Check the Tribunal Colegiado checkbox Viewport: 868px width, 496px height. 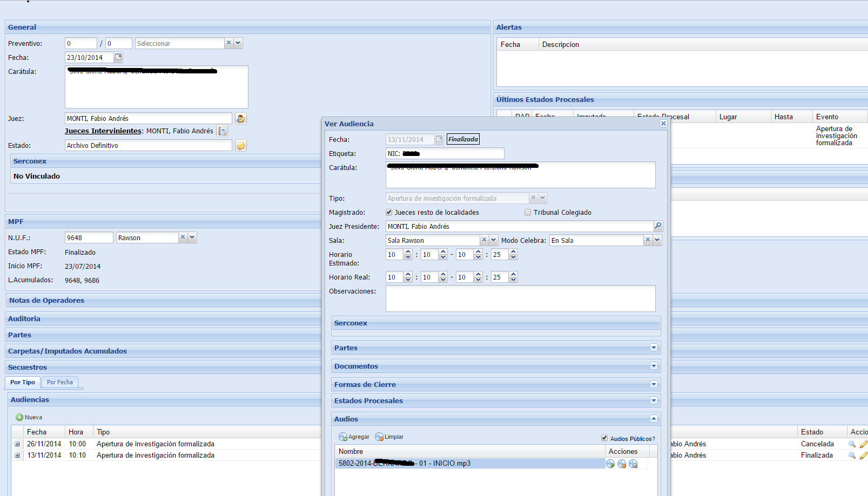pyautogui.click(x=528, y=213)
